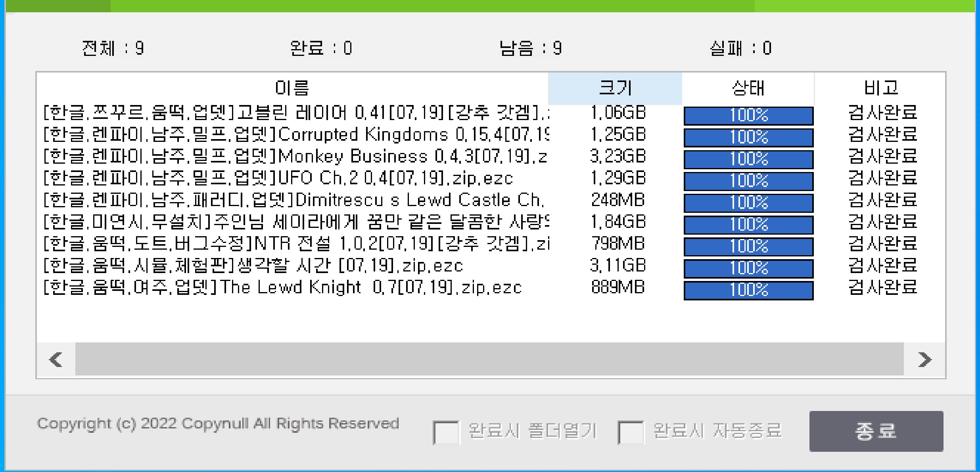The height and width of the screenshot is (472, 980).
Task: Click progress bar of 3.11GB file
Action: coord(748,268)
